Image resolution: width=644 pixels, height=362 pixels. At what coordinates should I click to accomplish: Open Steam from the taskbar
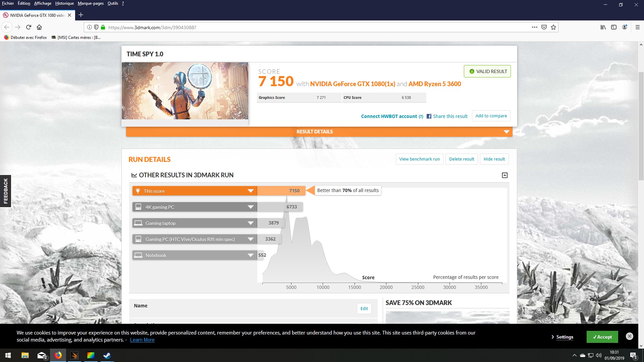pyautogui.click(x=107, y=355)
